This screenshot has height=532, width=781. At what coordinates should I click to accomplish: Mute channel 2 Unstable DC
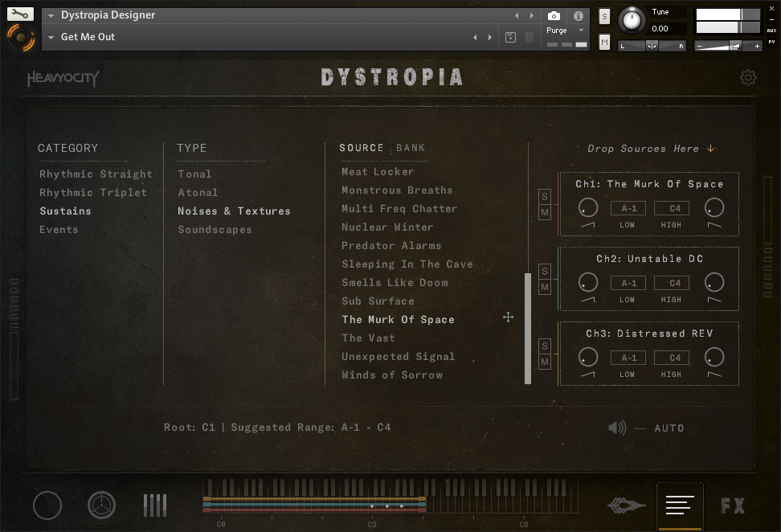(x=545, y=287)
